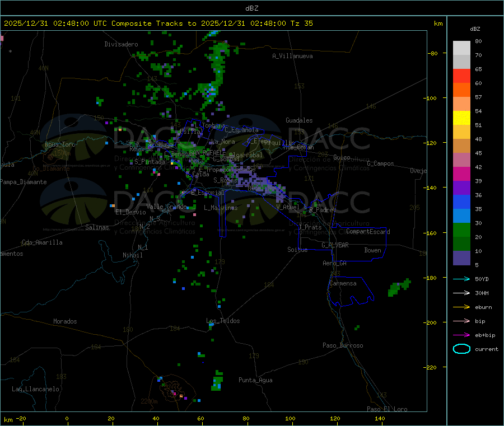The height and width of the screenshot is (426, 504).
Task: Select the pink bip arrow symbol
Action: pyautogui.click(x=461, y=321)
